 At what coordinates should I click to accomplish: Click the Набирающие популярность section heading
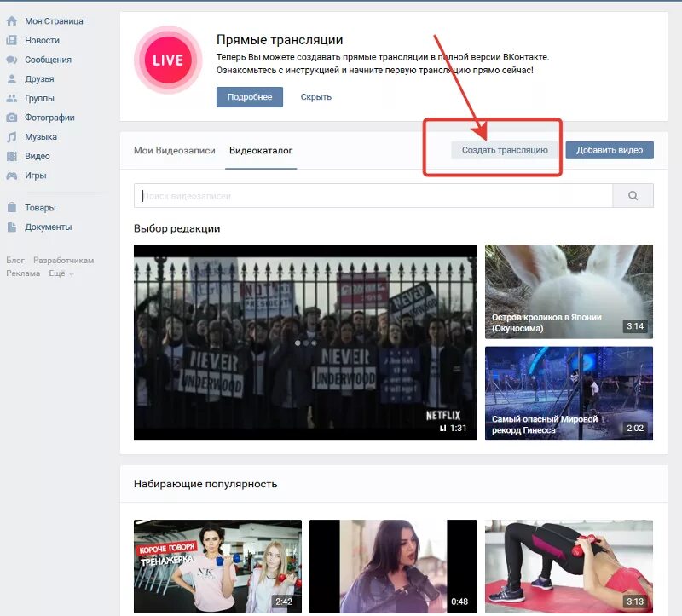tap(205, 484)
